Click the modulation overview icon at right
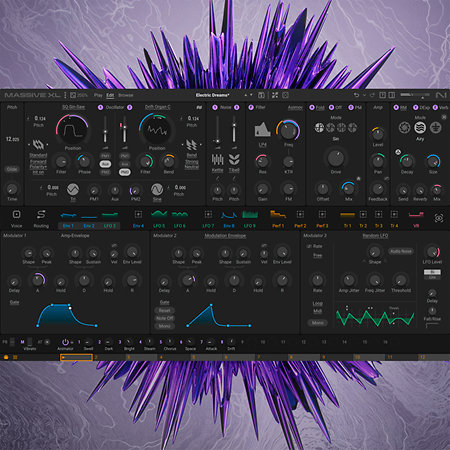 coord(439,218)
